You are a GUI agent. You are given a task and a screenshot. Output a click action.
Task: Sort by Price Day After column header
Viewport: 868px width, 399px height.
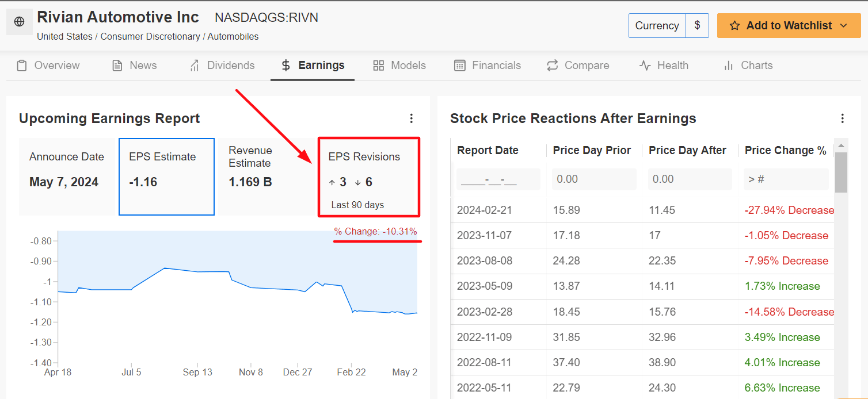[687, 151]
